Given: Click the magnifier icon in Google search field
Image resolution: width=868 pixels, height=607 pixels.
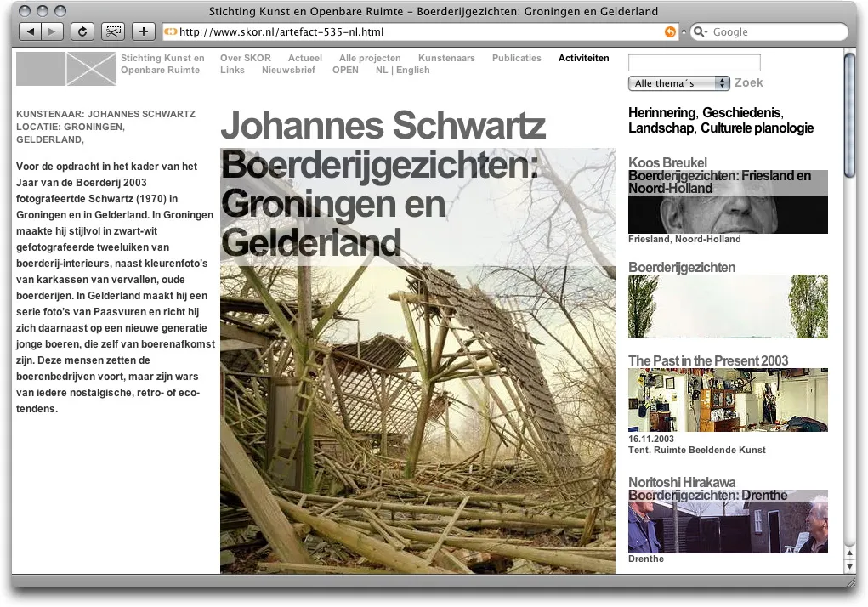Looking at the screenshot, I should (701, 32).
